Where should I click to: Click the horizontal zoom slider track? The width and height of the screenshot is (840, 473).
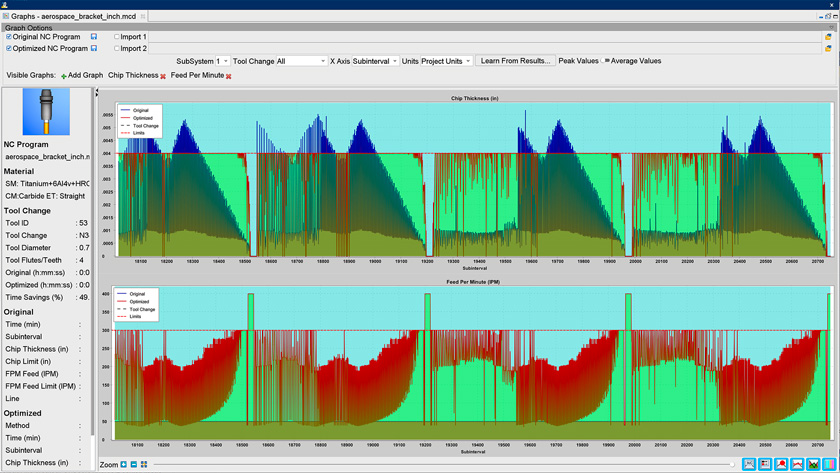click(x=440, y=464)
